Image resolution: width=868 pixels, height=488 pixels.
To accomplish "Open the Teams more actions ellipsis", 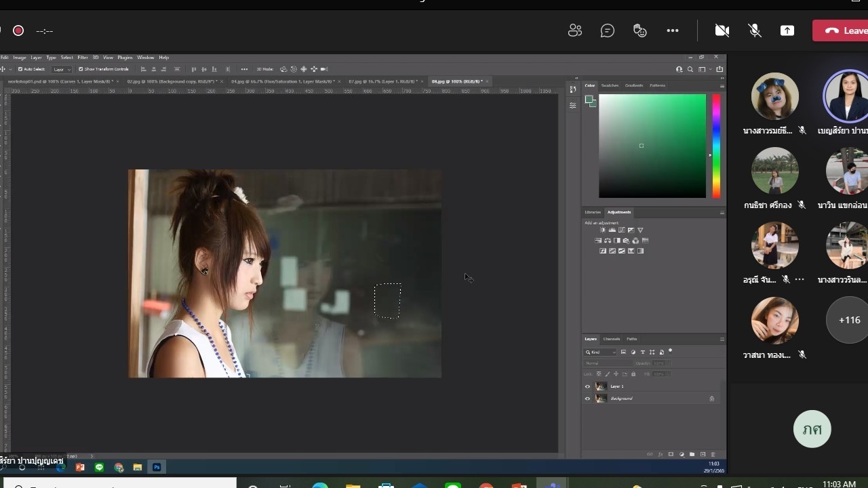I will click(673, 30).
